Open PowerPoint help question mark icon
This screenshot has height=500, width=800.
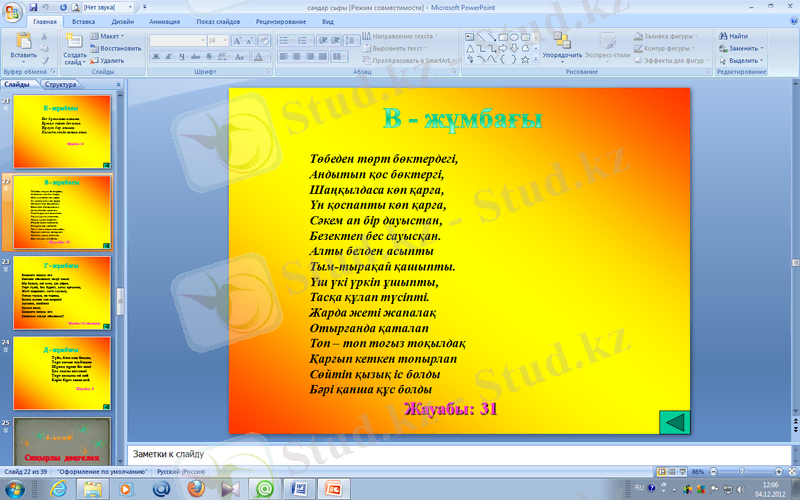791,20
